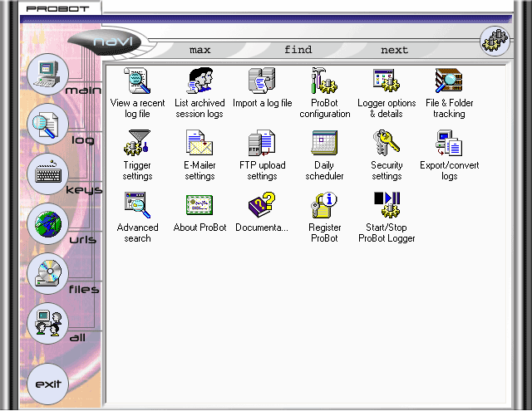Image resolution: width=532 pixels, height=411 pixels.
Task: Open the Daily scheduler icon
Action: [324, 143]
